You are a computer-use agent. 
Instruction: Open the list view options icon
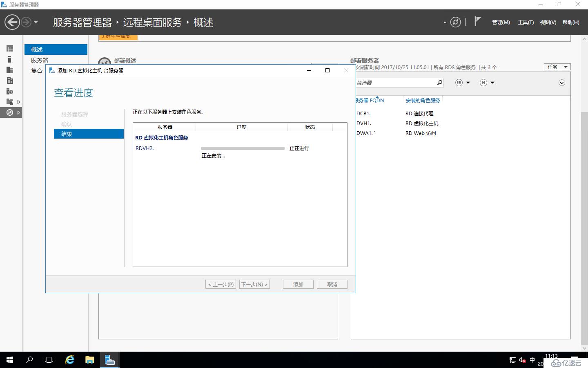click(x=459, y=83)
